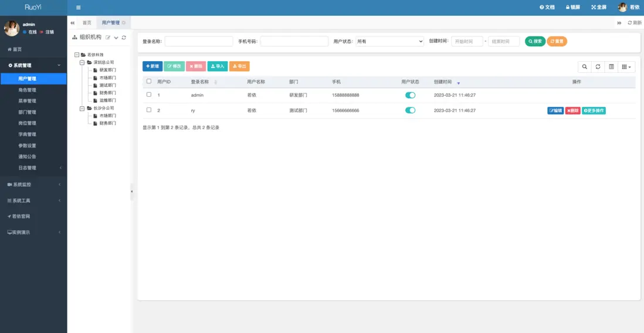Image resolution: width=644 pixels, height=333 pixels.
Task: Open the 文档 help link in the header
Action: pyautogui.click(x=547, y=8)
